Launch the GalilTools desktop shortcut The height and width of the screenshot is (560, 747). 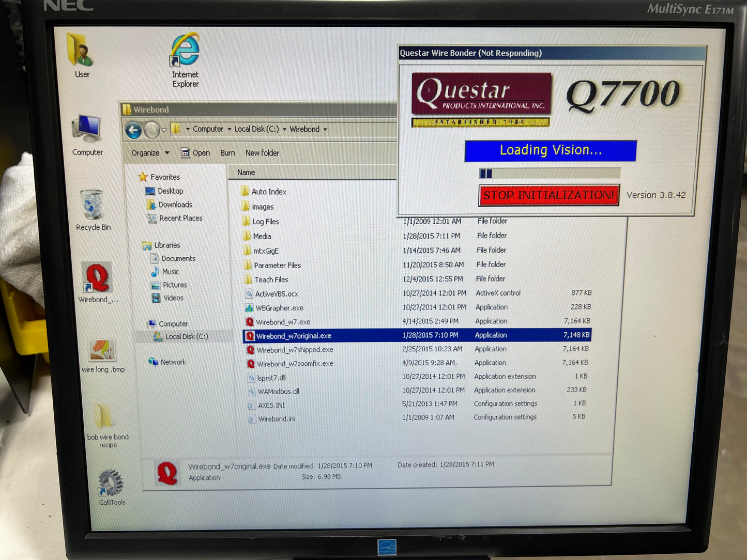(x=111, y=487)
